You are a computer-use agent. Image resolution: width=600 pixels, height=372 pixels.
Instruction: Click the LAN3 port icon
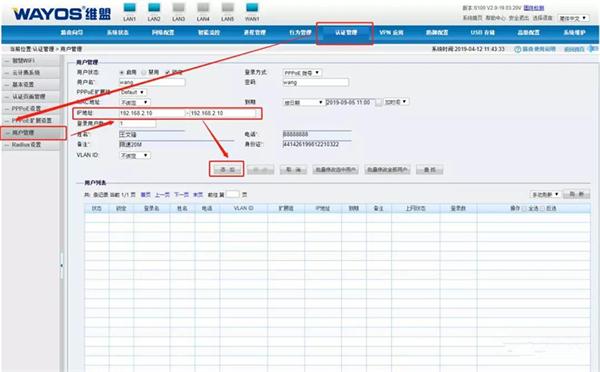[x=178, y=8]
